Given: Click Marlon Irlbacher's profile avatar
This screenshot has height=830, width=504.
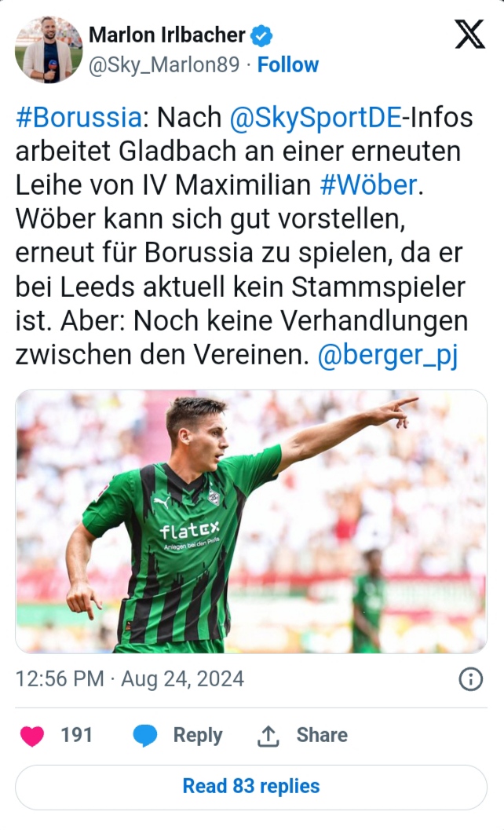Looking at the screenshot, I should click(x=49, y=49).
